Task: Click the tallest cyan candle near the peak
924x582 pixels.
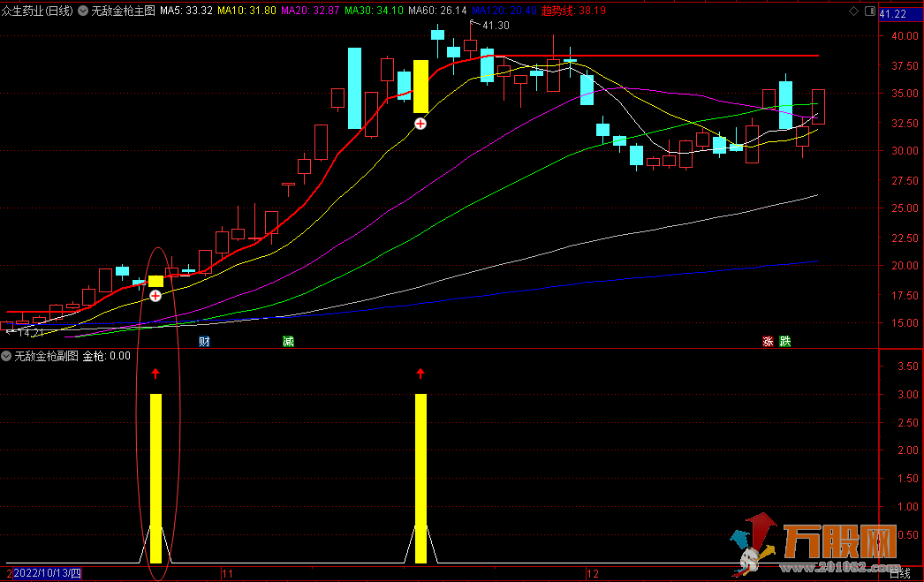Action: pos(355,88)
